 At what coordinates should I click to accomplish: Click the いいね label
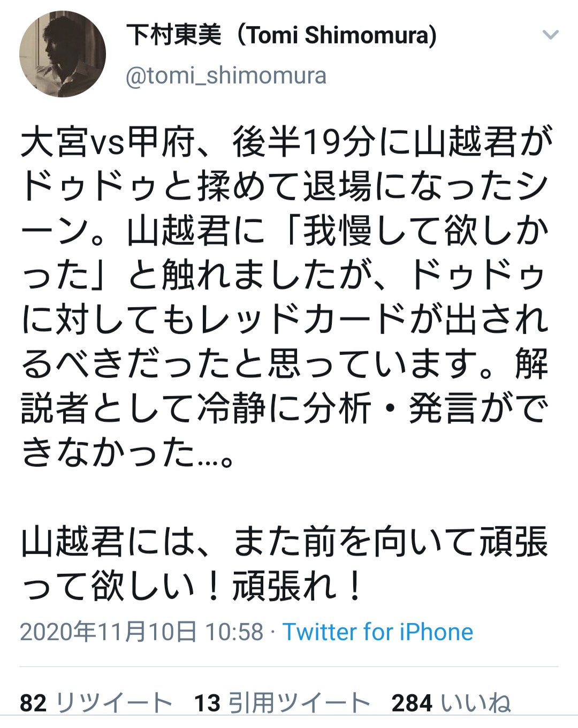point(475,703)
